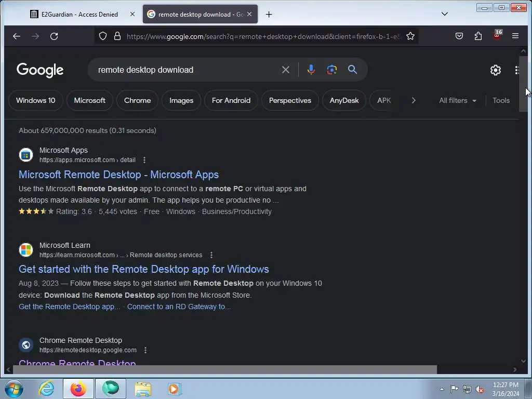
Task: Select the AnyDesk filter chip
Action: pos(344,100)
